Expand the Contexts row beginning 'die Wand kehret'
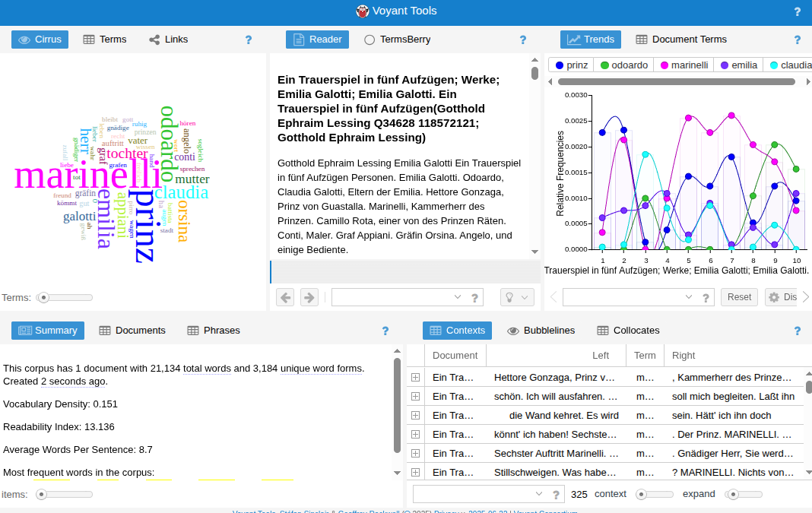Image resolution: width=812 pixels, height=513 pixels. coord(415,415)
